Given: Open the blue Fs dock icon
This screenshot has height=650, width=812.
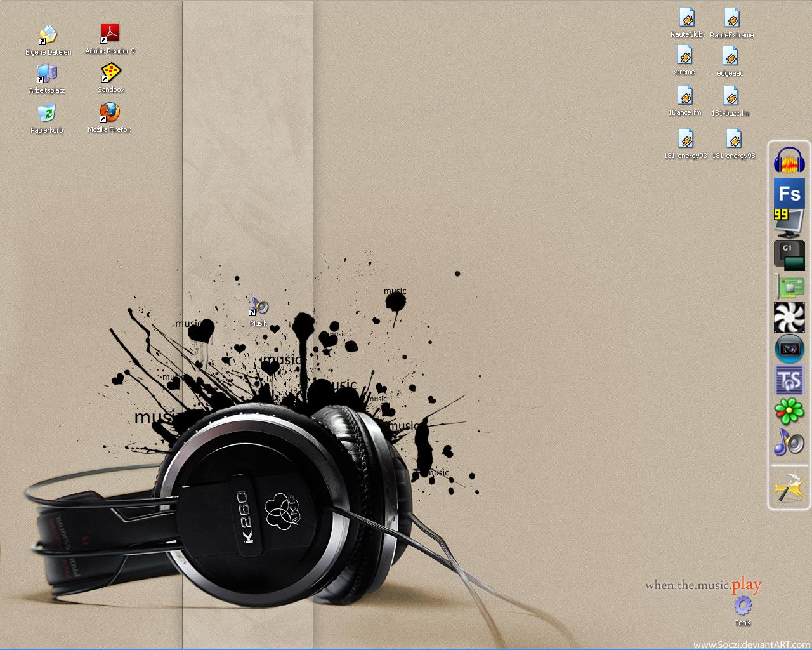Looking at the screenshot, I should tap(789, 192).
